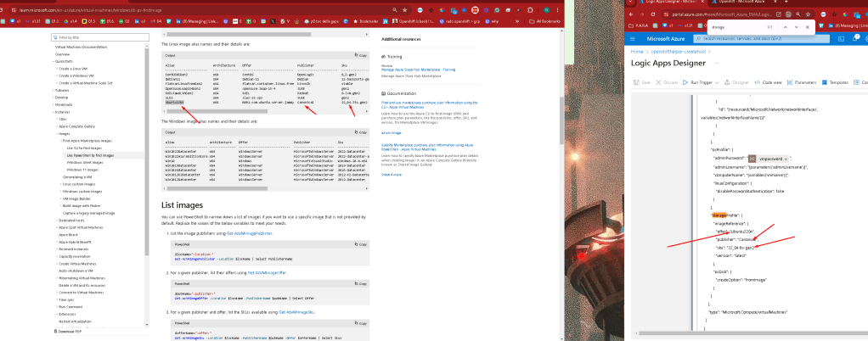The width and height of the screenshot is (868, 341).
Task: Open Azure notifications bell
Action: (856, 39)
